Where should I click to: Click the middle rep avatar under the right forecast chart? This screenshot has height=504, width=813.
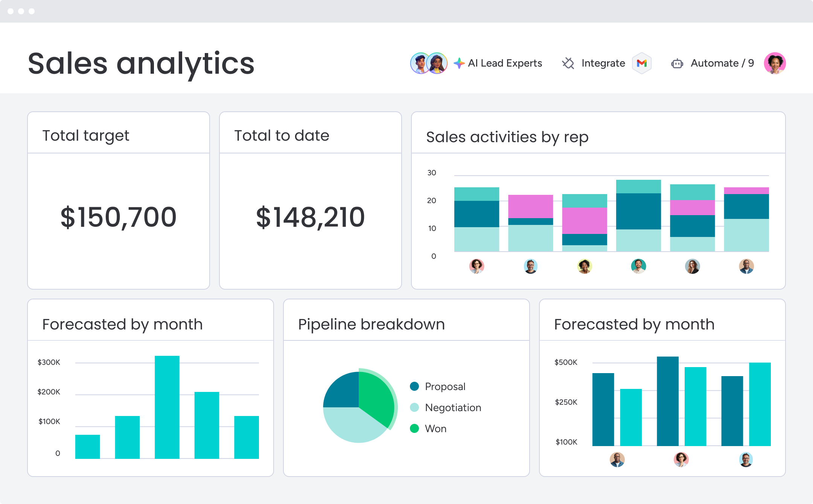(x=682, y=459)
